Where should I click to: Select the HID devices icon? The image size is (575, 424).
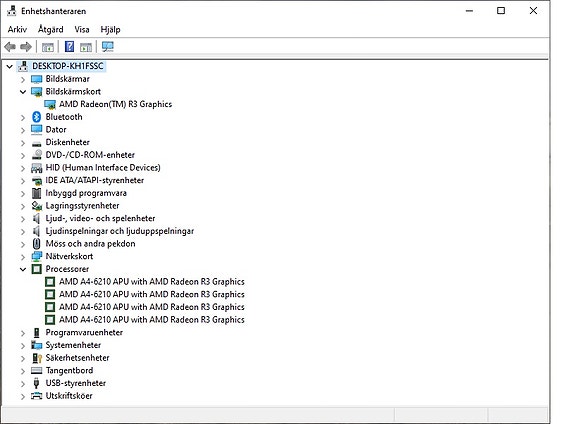pyautogui.click(x=37, y=168)
